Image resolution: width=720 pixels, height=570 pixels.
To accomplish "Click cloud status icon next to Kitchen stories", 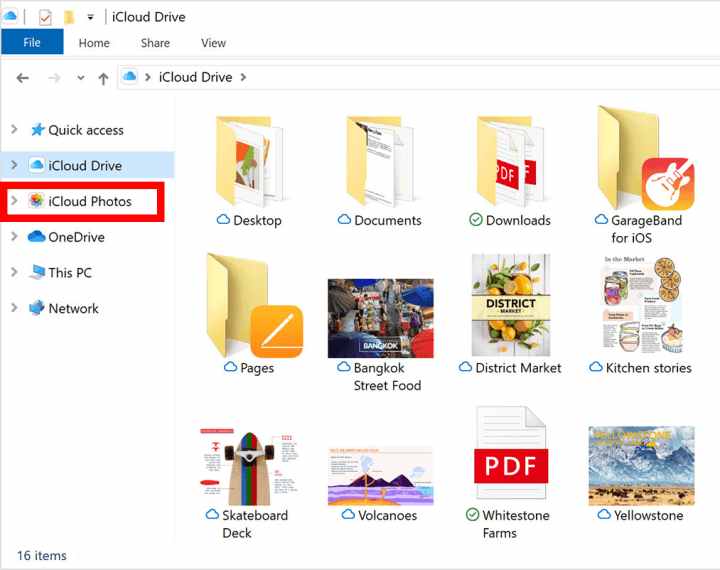I will [x=596, y=367].
